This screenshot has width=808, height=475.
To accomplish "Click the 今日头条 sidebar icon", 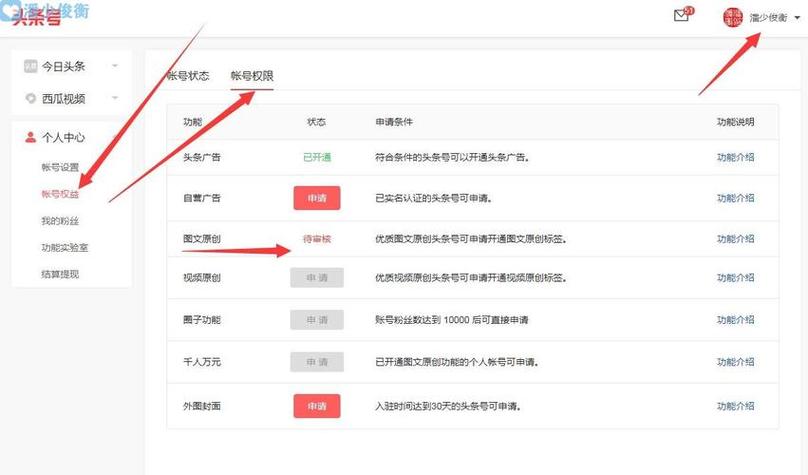I will tap(30, 66).
